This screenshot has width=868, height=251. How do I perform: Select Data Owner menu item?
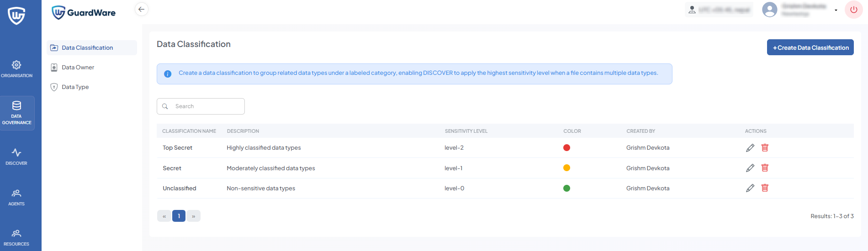click(x=78, y=68)
